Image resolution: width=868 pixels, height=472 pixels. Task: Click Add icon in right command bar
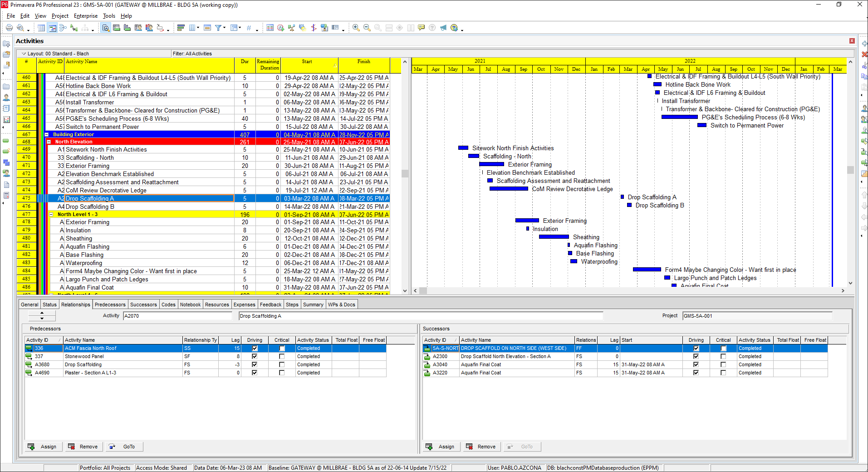tap(864, 44)
